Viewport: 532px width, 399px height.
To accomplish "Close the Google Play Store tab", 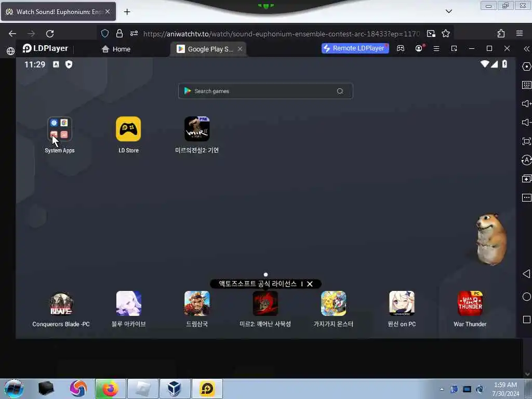I will [x=240, y=49].
